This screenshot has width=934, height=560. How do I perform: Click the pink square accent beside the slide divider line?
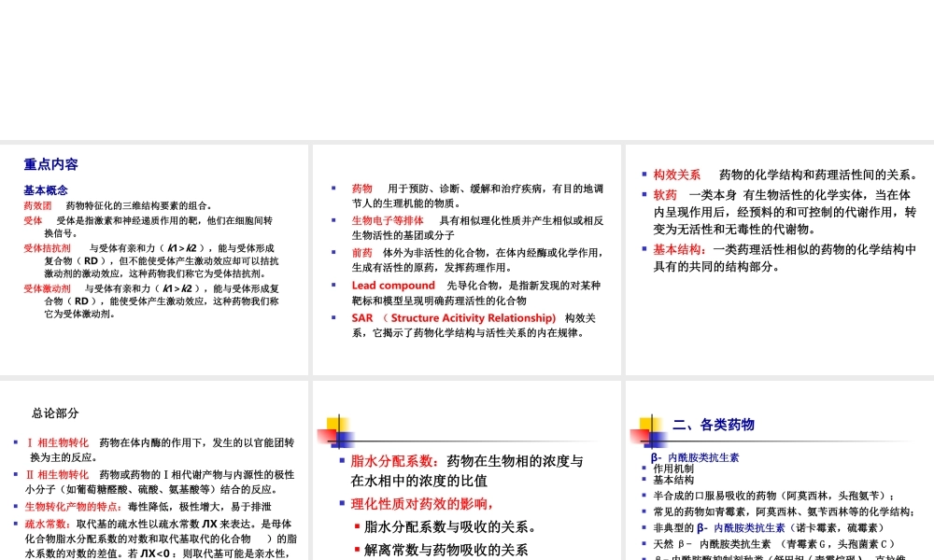pyautogui.click(x=326, y=435)
